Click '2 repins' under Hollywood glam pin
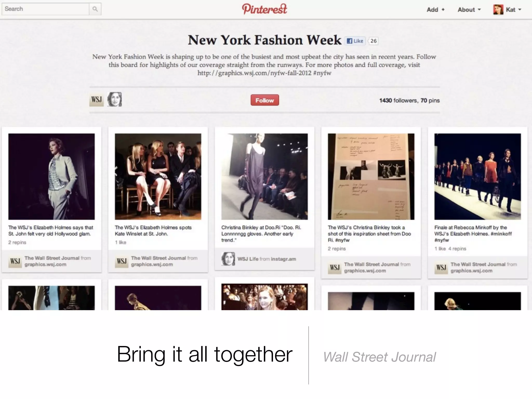 [17, 242]
